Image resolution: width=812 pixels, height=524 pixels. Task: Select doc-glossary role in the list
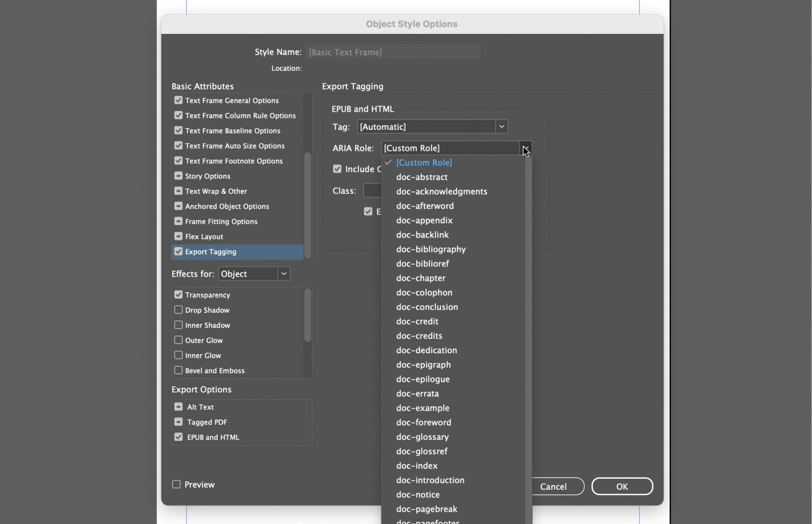pyautogui.click(x=422, y=437)
